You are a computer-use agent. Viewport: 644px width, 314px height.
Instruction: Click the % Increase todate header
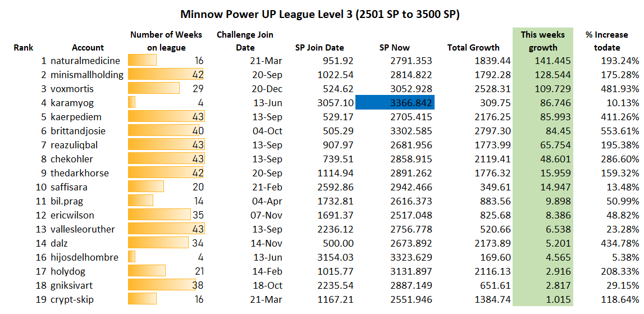click(x=606, y=41)
